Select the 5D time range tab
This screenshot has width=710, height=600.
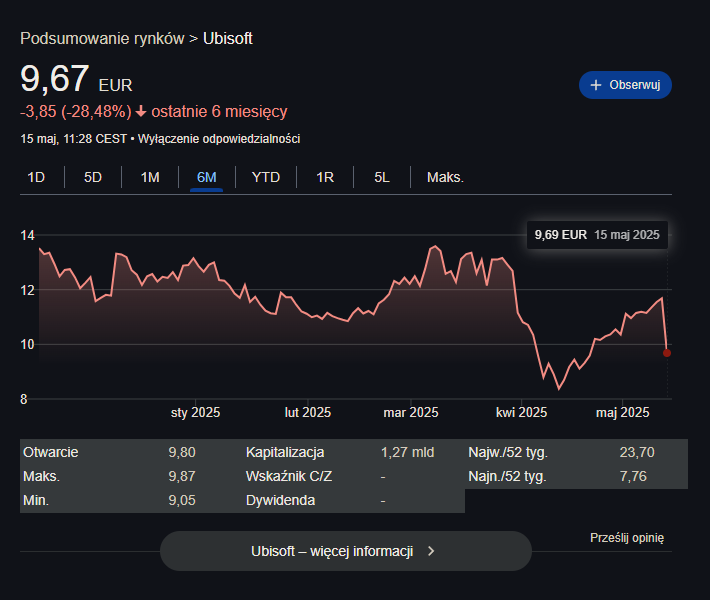[93, 177]
